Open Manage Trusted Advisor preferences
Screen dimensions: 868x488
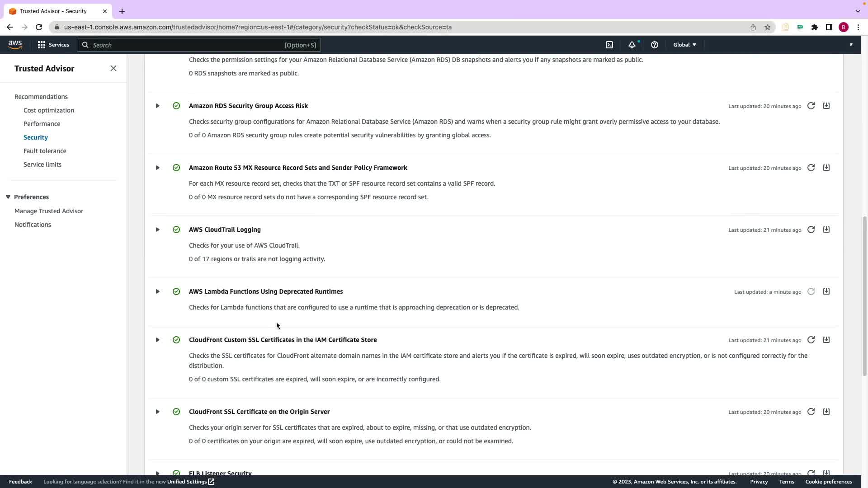point(49,211)
